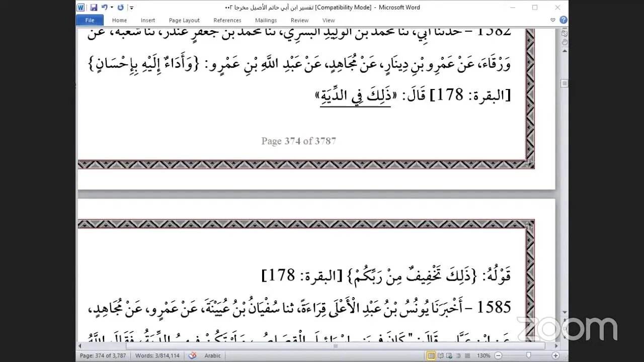Switch to the Home ribbon tab

(x=119, y=20)
